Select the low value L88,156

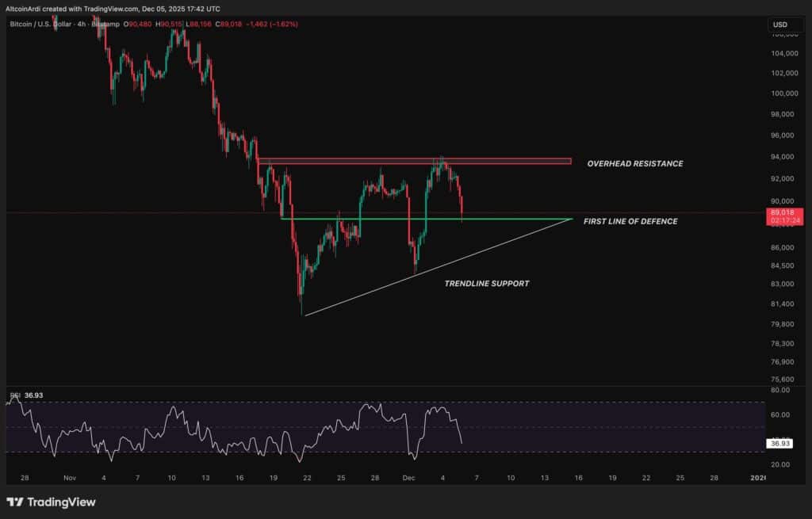pyautogui.click(x=198, y=24)
